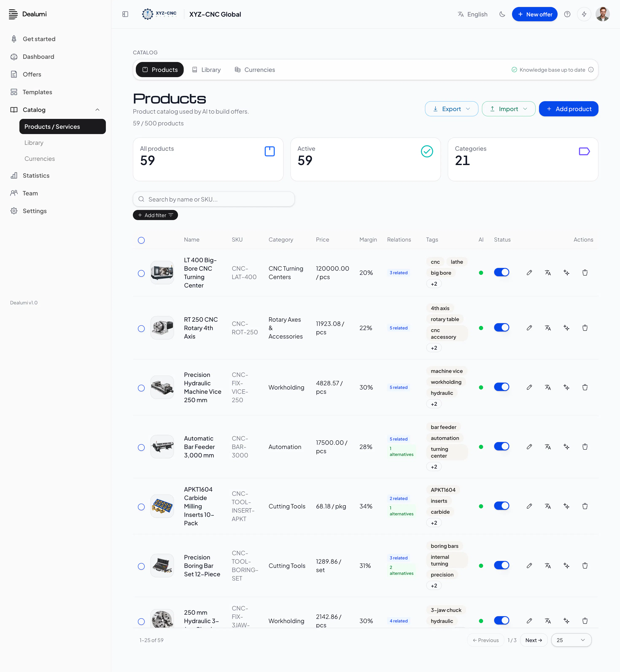Viewport: 620px width, 672px height.
Task: Open the English language selector
Action: click(x=472, y=14)
